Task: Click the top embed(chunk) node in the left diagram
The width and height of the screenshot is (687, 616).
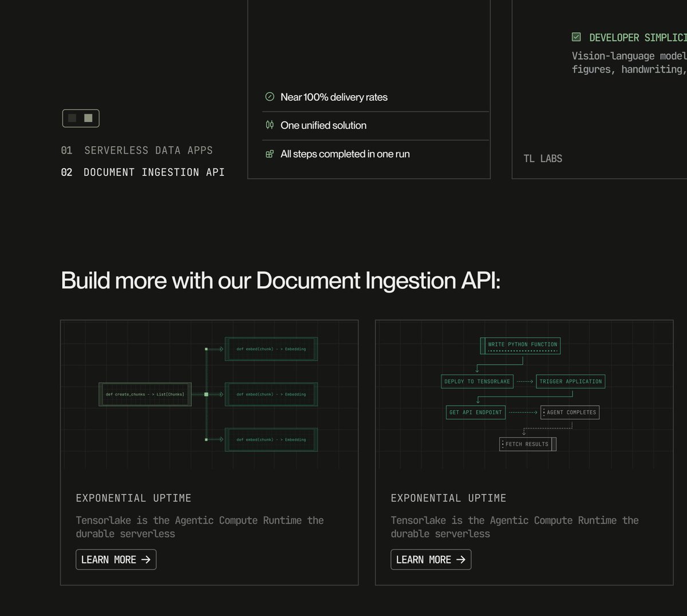Action: [271, 349]
